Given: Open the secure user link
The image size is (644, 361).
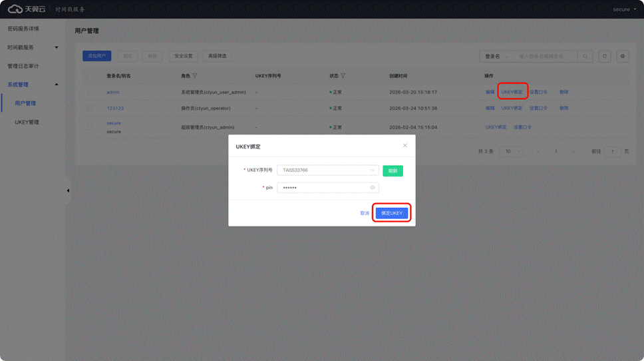Looking at the screenshot, I should (x=114, y=123).
